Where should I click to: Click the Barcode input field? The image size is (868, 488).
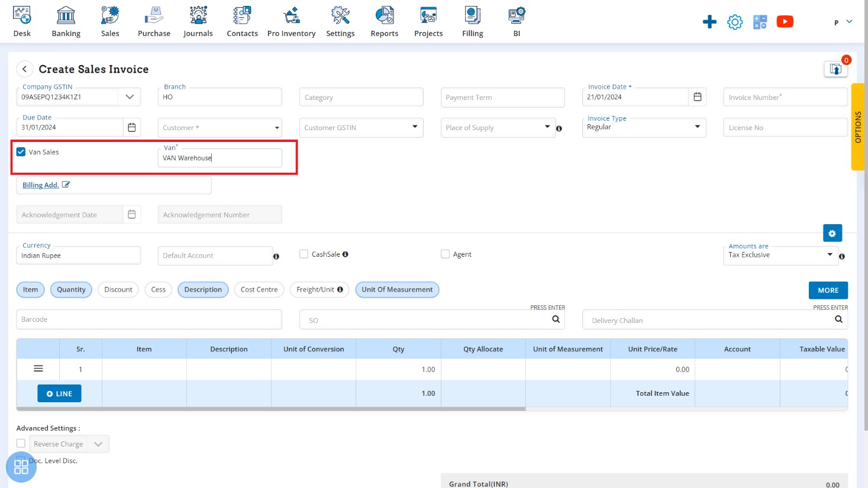(x=149, y=319)
